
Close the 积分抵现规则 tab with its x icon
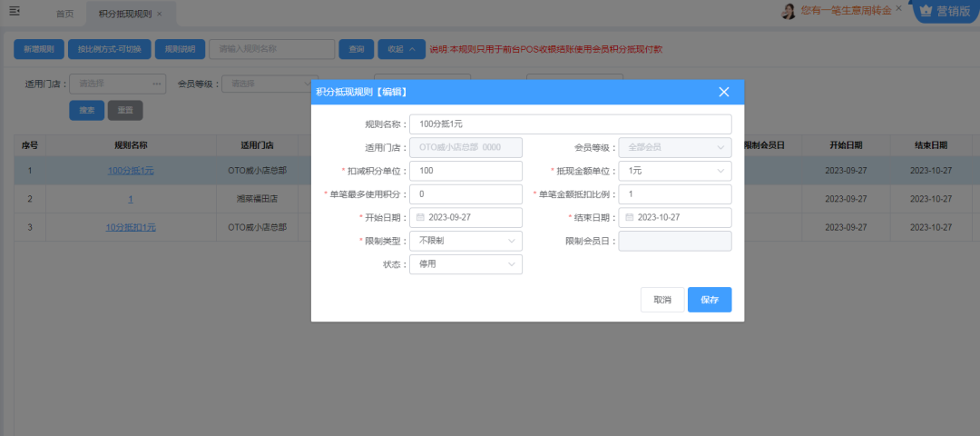[x=160, y=15]
